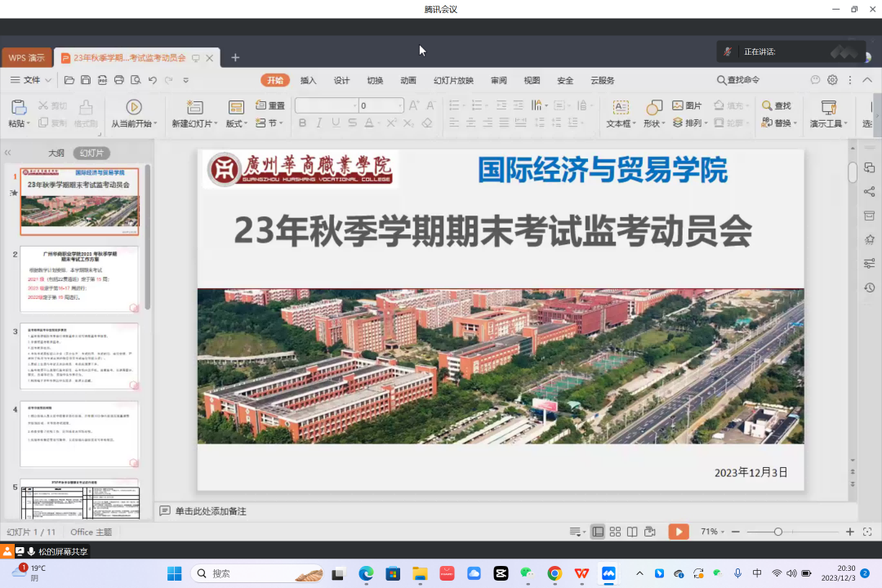Click the Save icon in quick access toolbar

tap(86, 80)
